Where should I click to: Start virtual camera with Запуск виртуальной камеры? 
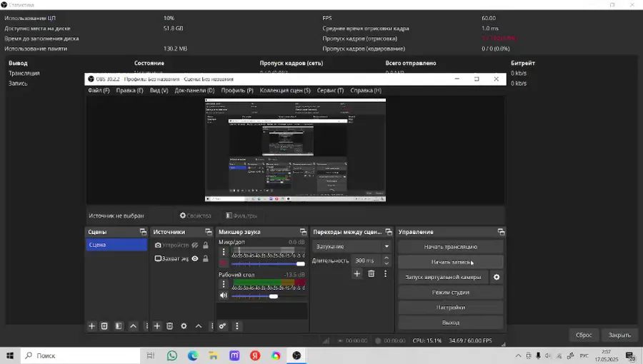coord(443,277)
